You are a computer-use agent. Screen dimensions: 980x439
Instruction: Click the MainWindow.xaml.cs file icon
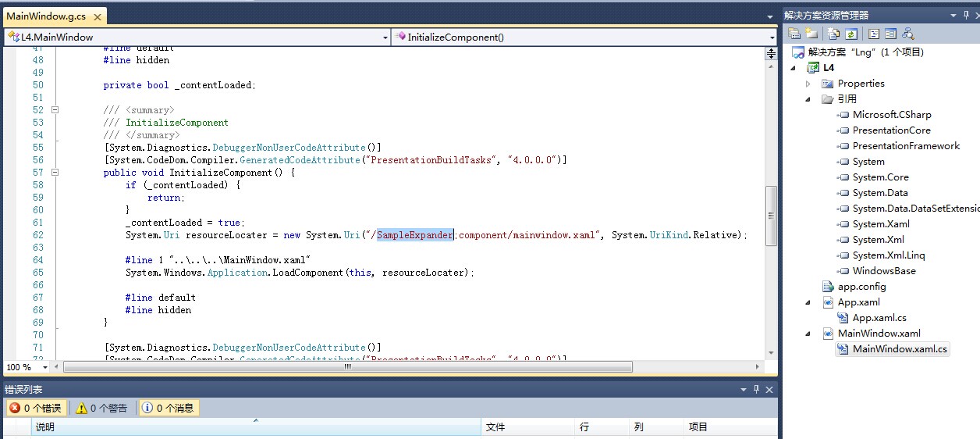pos(843,349)
